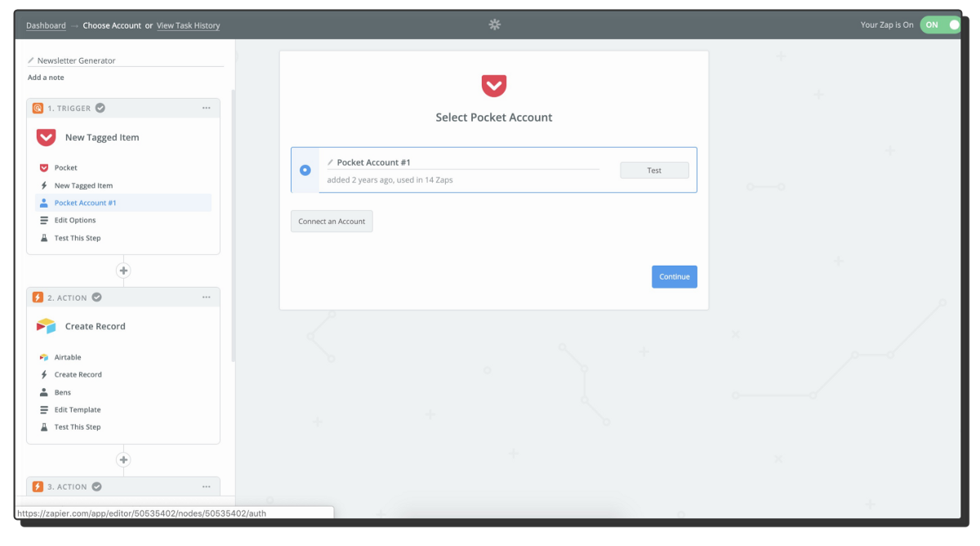Click the step 3 Action lightning icon

(x=38, y=486)
